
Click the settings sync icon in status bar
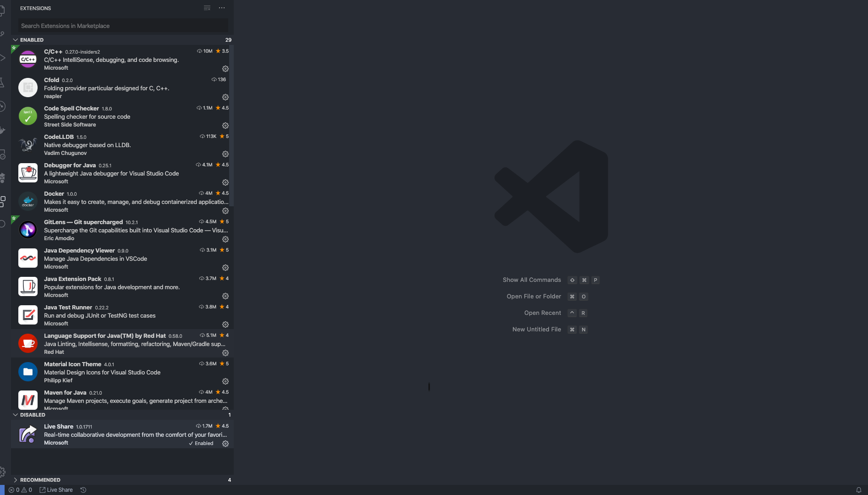pyautogui.click(x=83, y=489)
